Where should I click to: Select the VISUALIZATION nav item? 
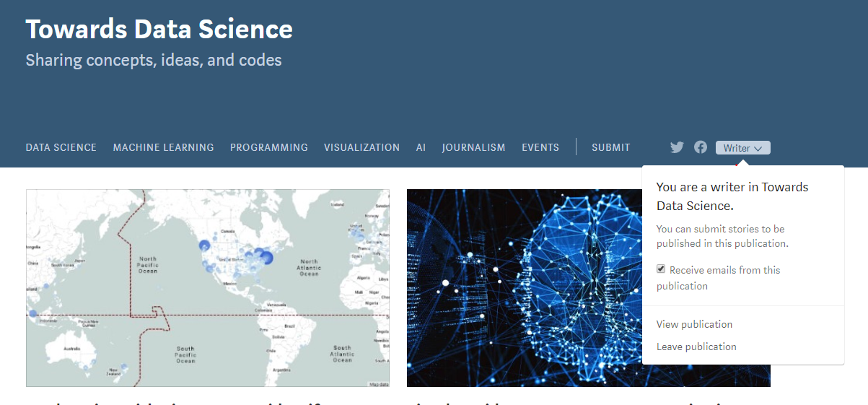click(x=361, y=147)
